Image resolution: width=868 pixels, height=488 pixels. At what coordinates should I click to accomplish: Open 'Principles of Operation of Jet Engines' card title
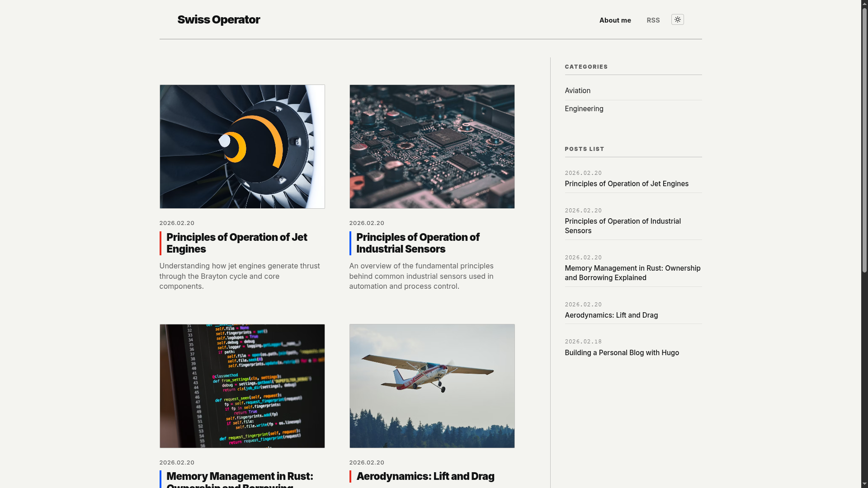(236, 243)
